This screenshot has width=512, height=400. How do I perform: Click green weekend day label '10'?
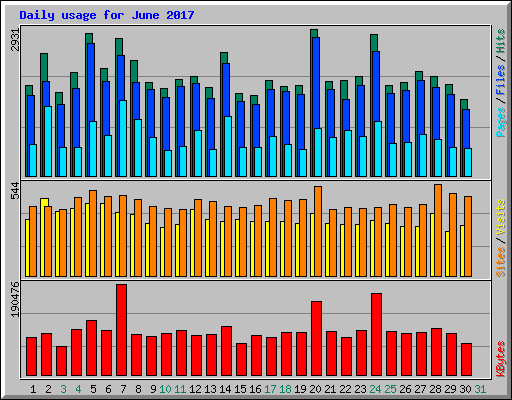165,389
